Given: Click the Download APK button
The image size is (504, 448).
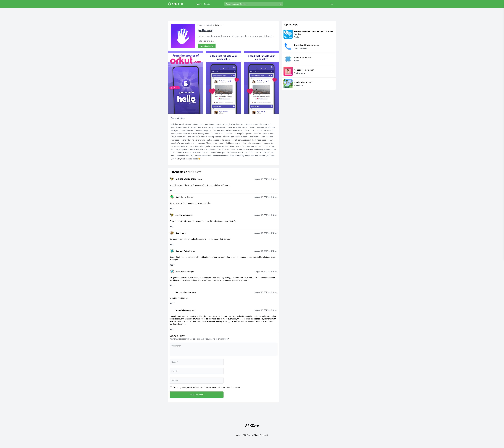Looking at the screenshot, I should click(207, 46).
